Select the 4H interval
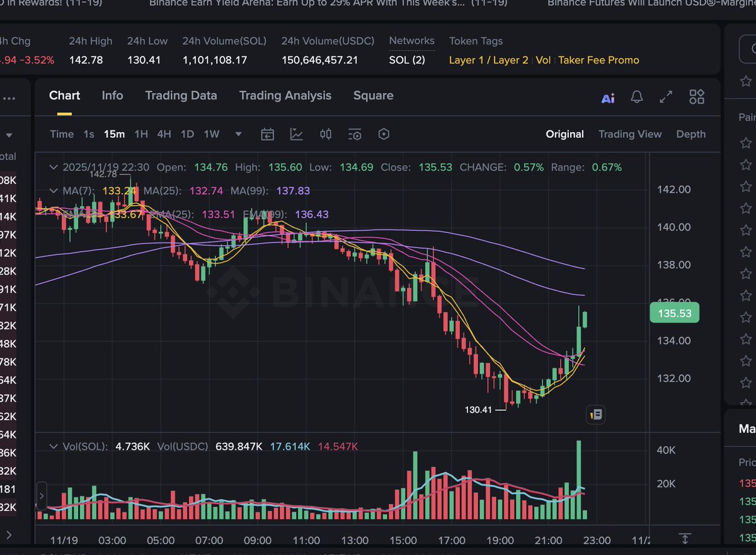Image resolution: width=756 pixels, height=555 pixels. pos(164,134)
